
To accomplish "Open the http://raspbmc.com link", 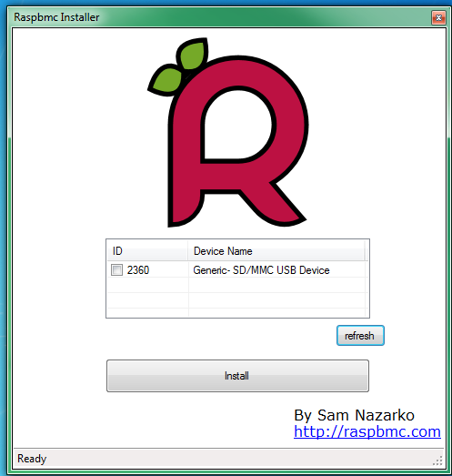I will tap(367, 431).
